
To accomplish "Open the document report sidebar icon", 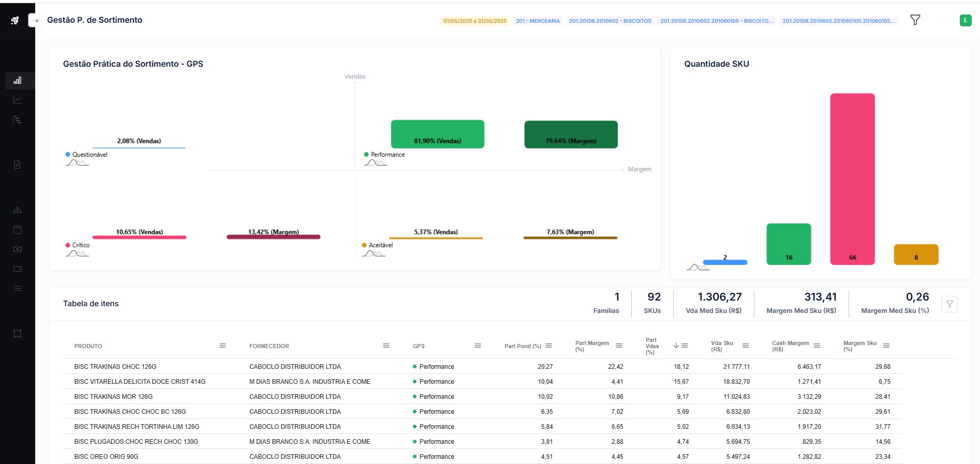I will pos(18,164).
